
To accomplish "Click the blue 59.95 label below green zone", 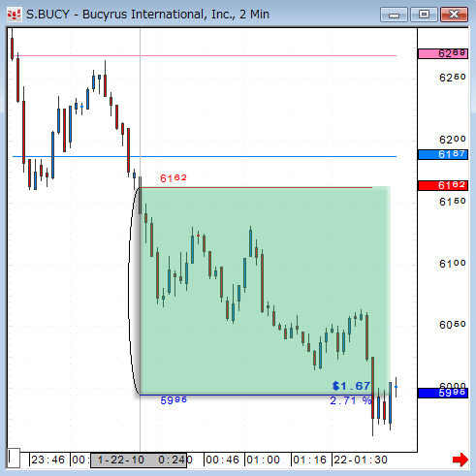I will tap(174, 400).
